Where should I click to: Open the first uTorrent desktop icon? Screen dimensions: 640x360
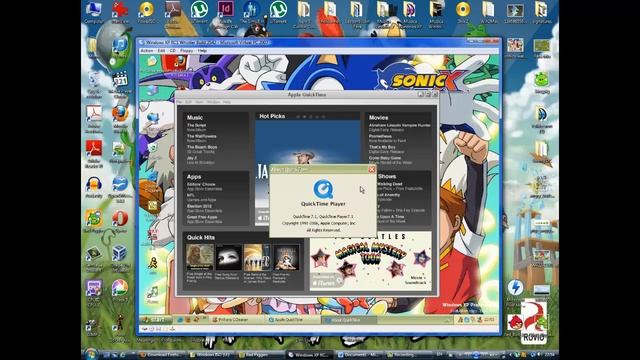pos(199,11)
